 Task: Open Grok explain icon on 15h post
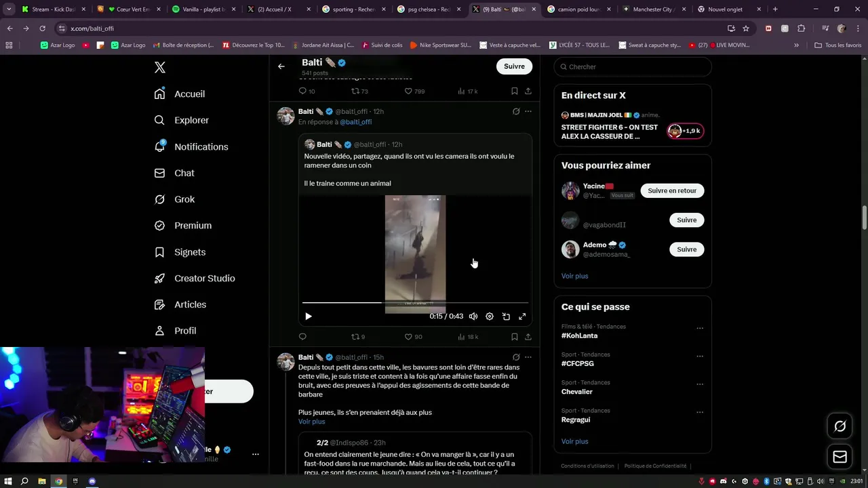pos(516,357)
